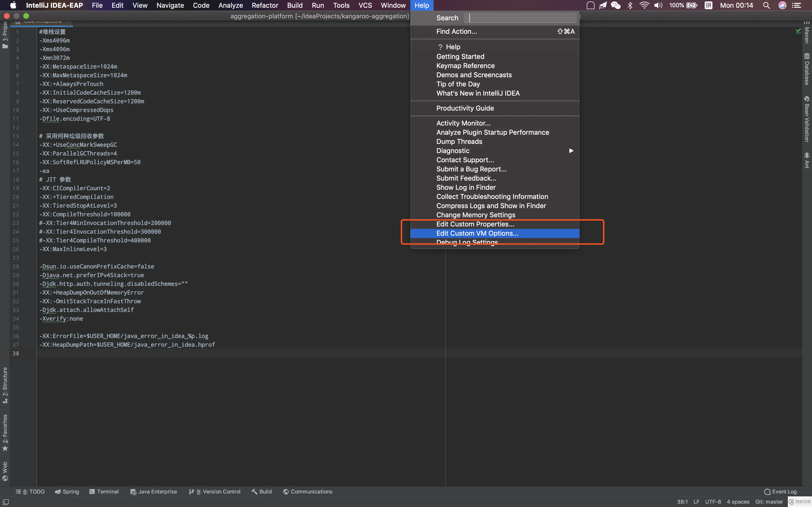Toggle the Structure side panel
Image resolution: width=812 pixels, height=507 pixels.
(5, 385)
